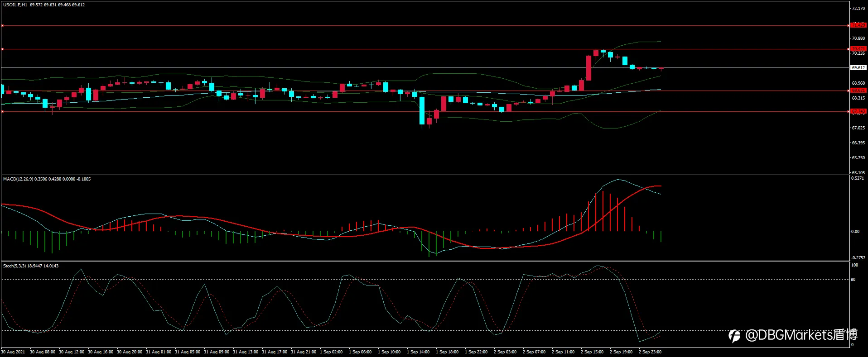Image resolution: width=868 pixels, height=357 pixels.
Task: Click the 1 Sep 02:00 time label
Action: 331,352
